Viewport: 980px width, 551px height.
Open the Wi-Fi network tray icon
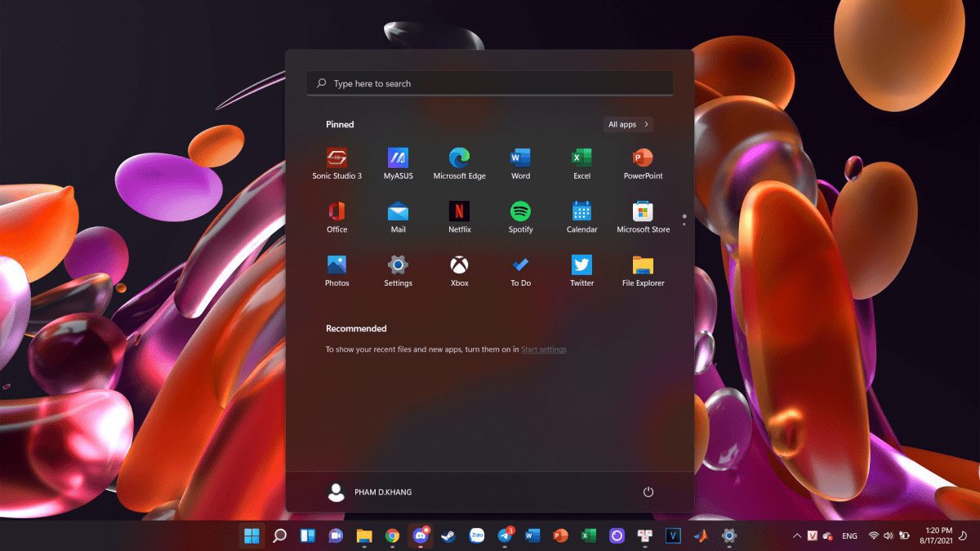pos(874,535)
